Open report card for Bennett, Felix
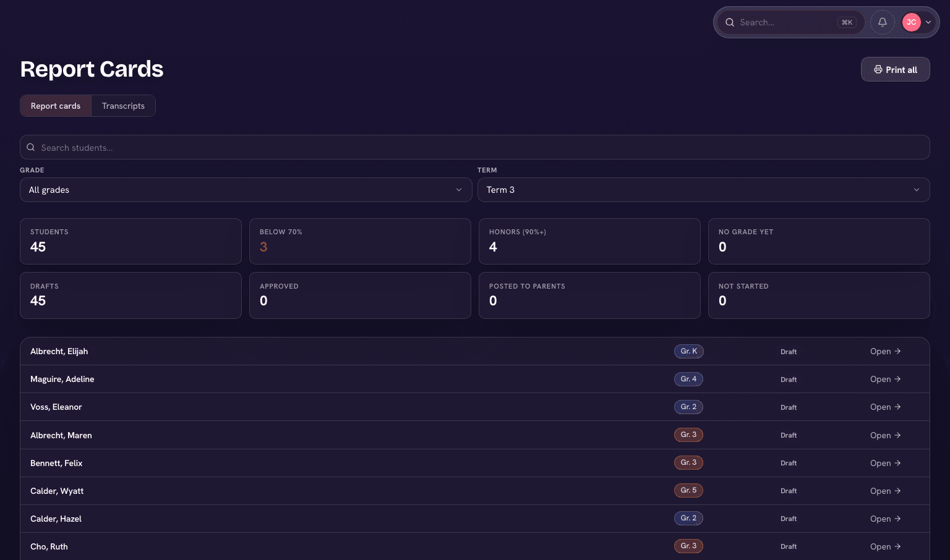Image resolution: width=950 pixels, height=560 pixels. (x=886, y=463)
